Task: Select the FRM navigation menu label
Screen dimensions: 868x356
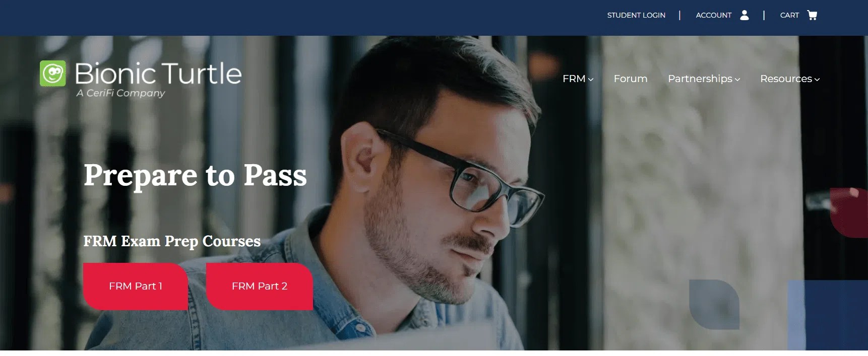Action: 574,79
